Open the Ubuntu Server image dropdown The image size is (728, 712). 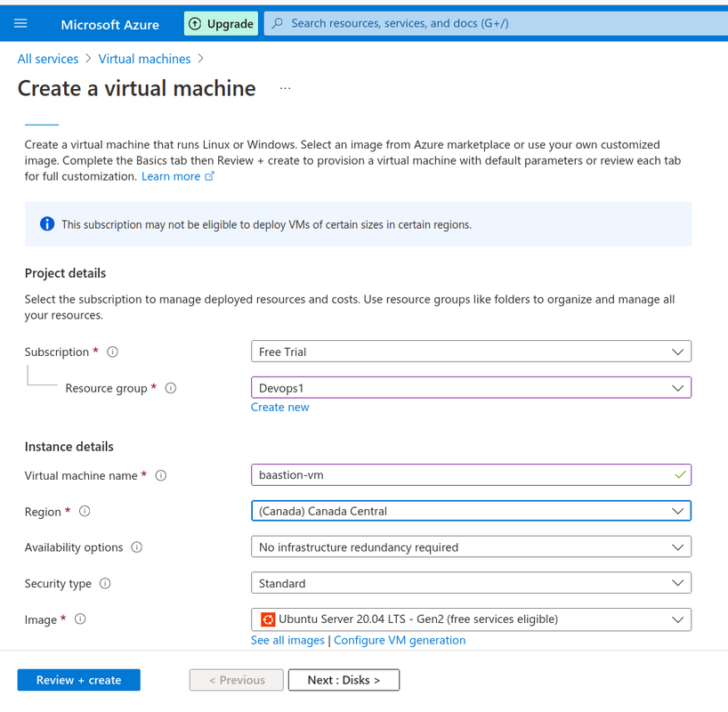pyautogui.click(x=471, y=619)
